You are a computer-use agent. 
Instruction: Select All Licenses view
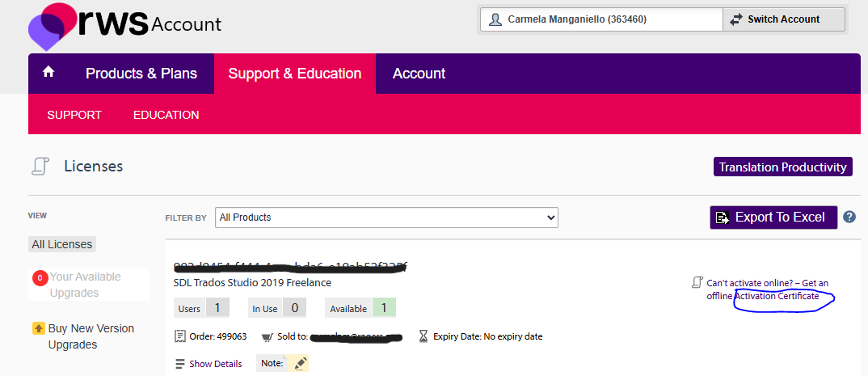pyautogui.click(x=62, y=244)
